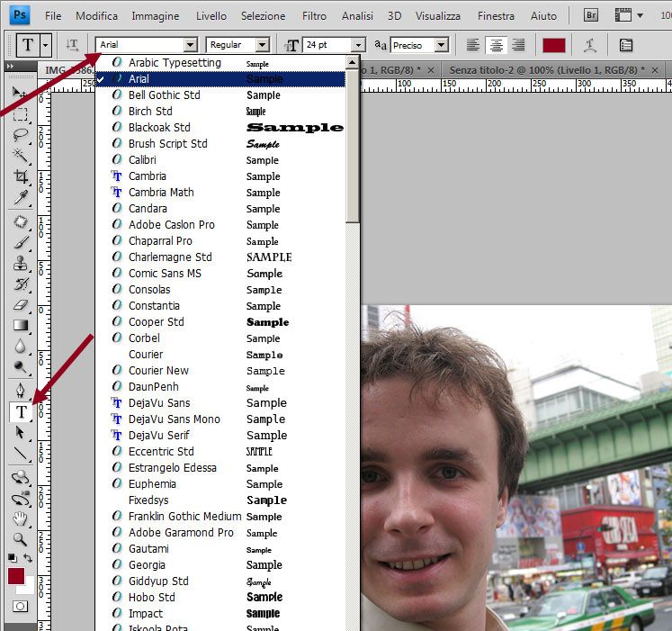Open the foreground color picker
This screenshot has width=672, height=631.
16,576
